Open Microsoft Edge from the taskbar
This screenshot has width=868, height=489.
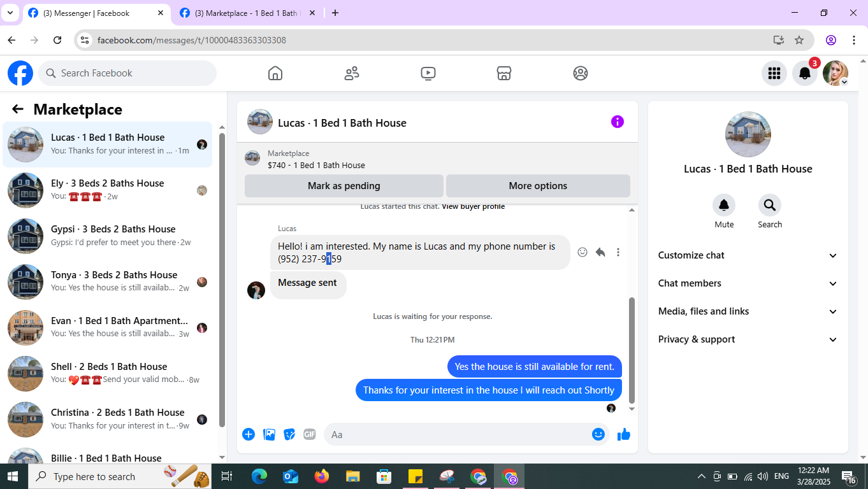point(259,476)
